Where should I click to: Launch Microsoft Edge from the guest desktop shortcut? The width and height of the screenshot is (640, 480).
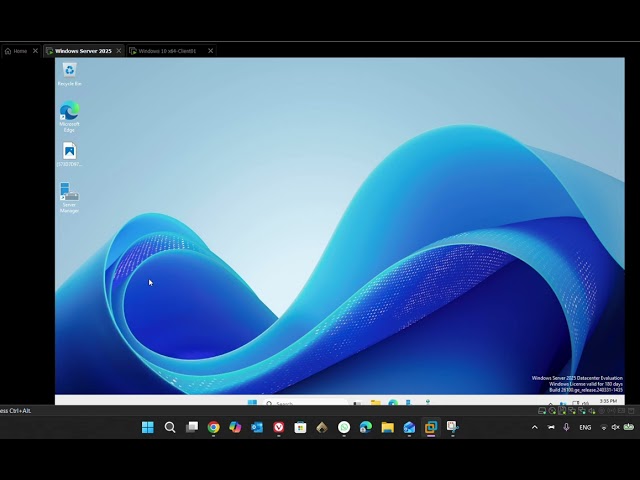pyautogui.click(x=69, y=116)
